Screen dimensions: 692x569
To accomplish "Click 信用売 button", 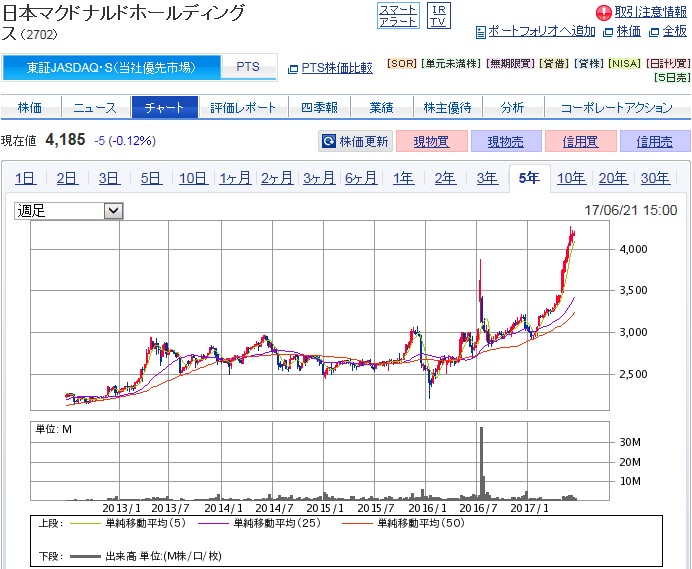I will [655, 141].
